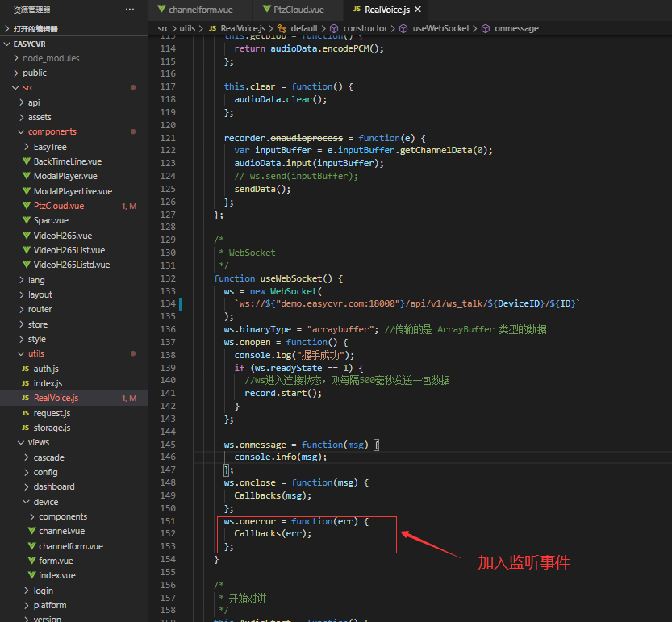Click Vue icon of VideoH265List.vue file
Image resolution: width=672 pixels, height=622 pixels.
pyautogui.click(x=27, y=250)
